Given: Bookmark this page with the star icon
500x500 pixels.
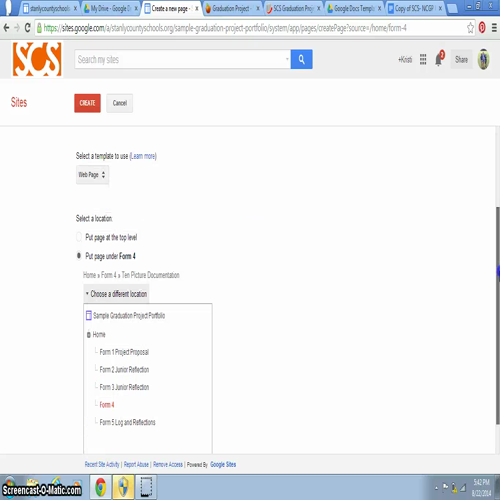Looking at the screenshot, I should pyautogui.click(x=470, y=28).
